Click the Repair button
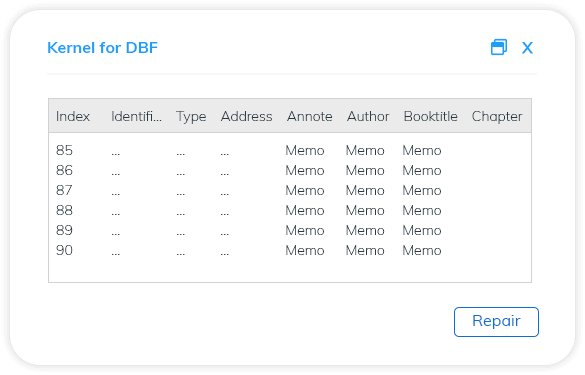The image size is (585, 375). point(496,322)
